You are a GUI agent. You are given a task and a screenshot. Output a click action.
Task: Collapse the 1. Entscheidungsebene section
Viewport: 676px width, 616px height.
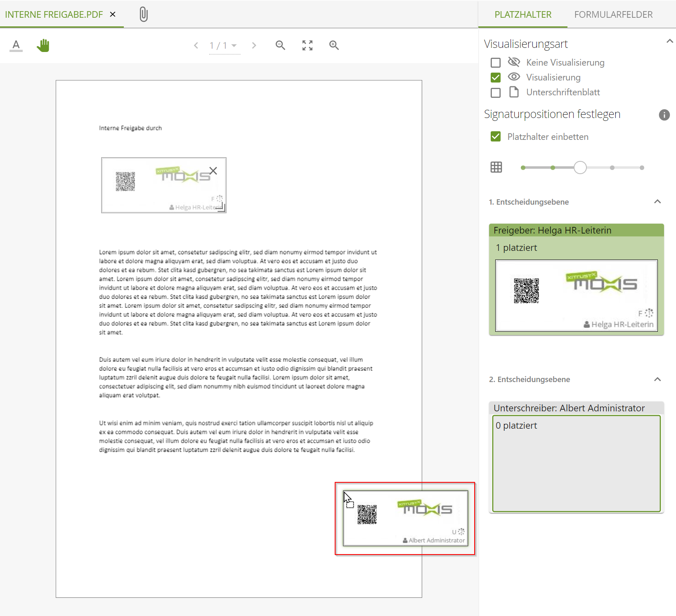tap(657, 201)
